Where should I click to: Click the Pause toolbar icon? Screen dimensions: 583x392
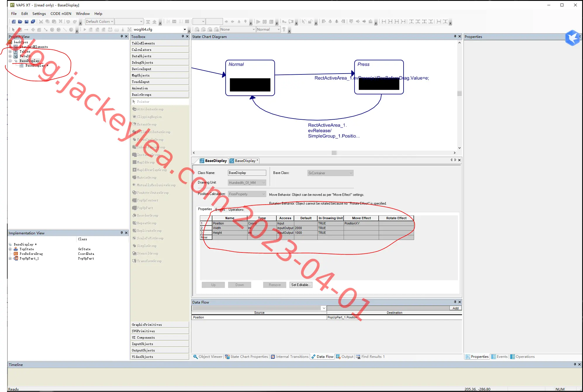click(265, 22)
